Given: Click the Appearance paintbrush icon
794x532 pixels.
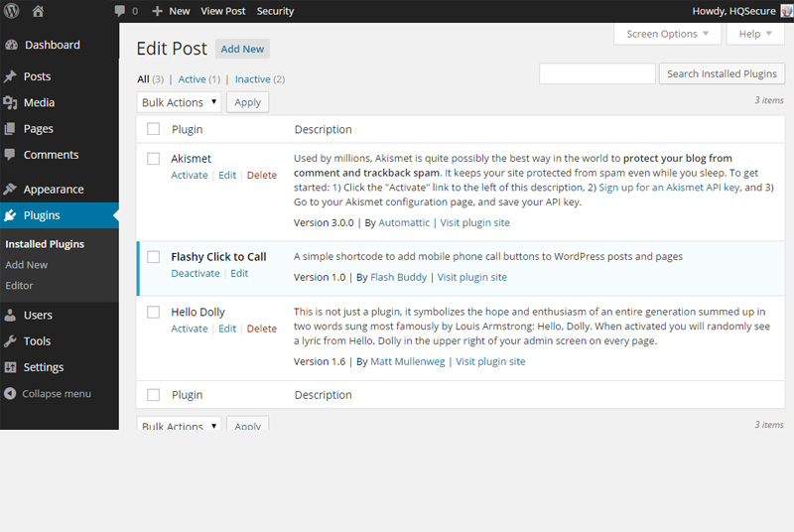Looking at the screenshot, I should (x=11, y=190).
